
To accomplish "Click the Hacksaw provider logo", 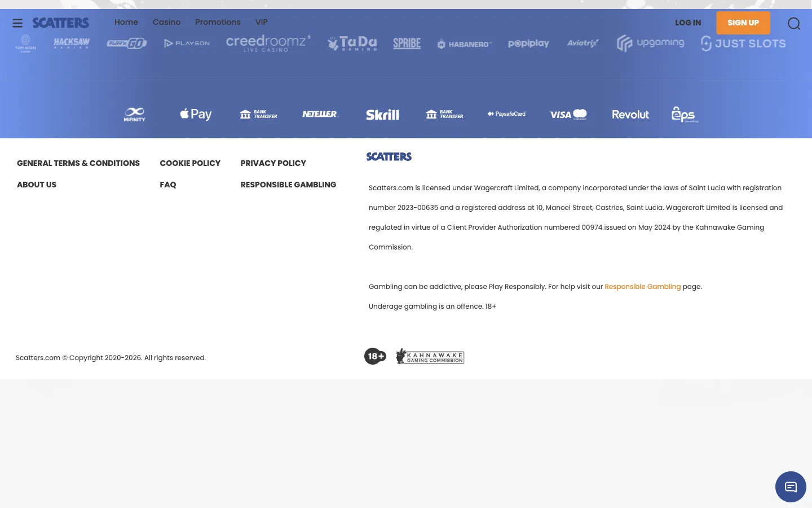I will tap(72, 43).
